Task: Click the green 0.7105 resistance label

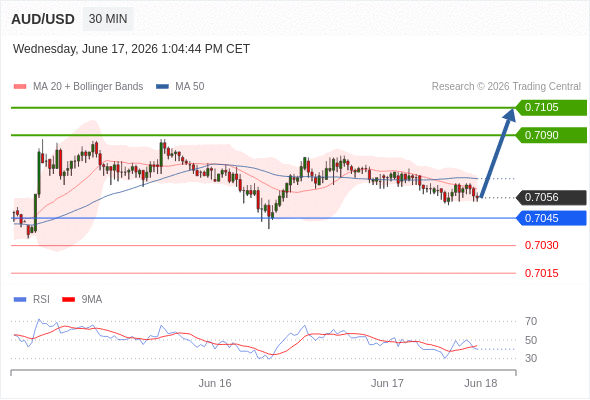Action: 551,108
